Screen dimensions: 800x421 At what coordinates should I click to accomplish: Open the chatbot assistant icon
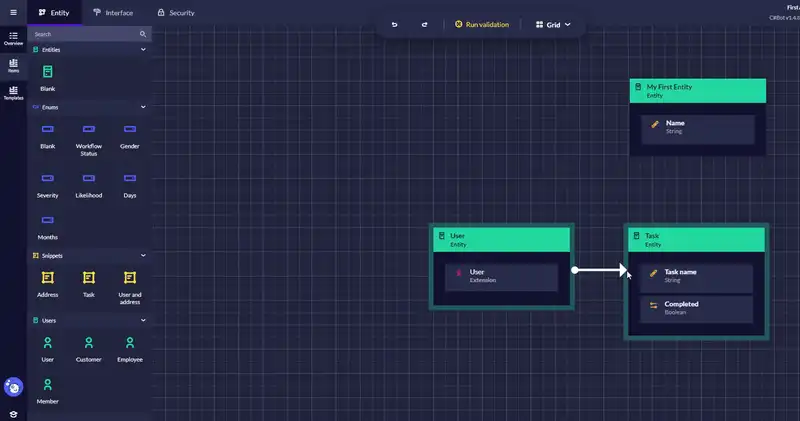point(14,387)
